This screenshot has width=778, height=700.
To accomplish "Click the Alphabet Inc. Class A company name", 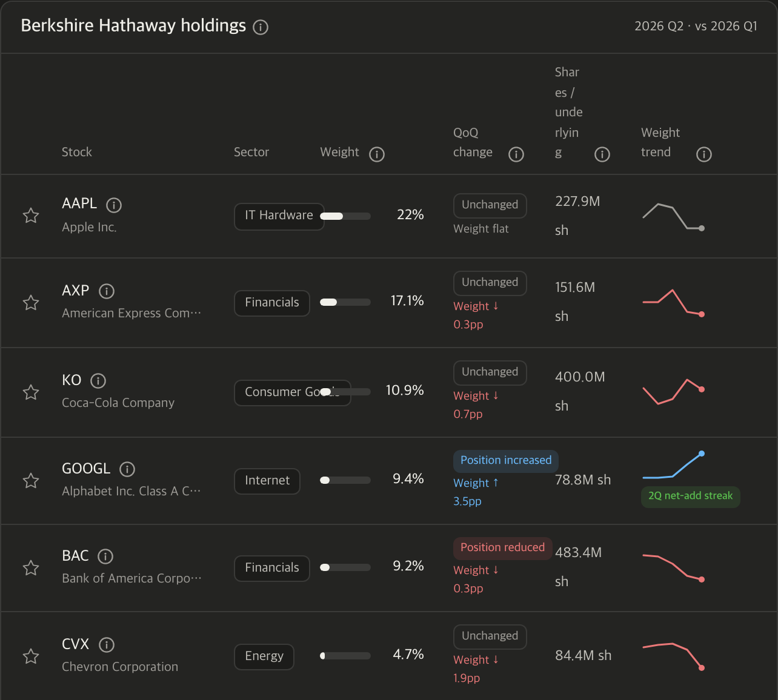I will (x=131, y=491).
